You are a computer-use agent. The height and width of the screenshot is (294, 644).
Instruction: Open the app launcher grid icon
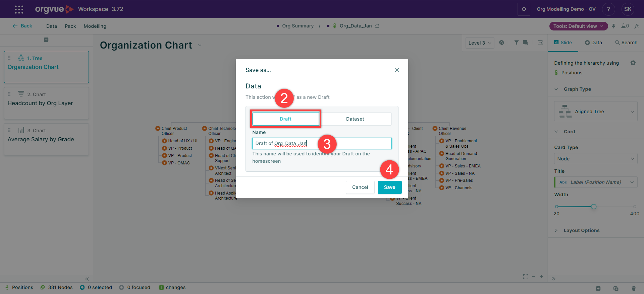[19, 9]
